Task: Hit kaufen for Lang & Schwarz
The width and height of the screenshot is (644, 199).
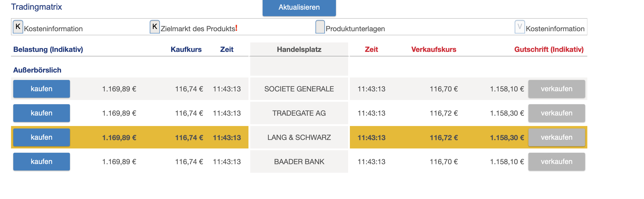Action: coord(42,137)
